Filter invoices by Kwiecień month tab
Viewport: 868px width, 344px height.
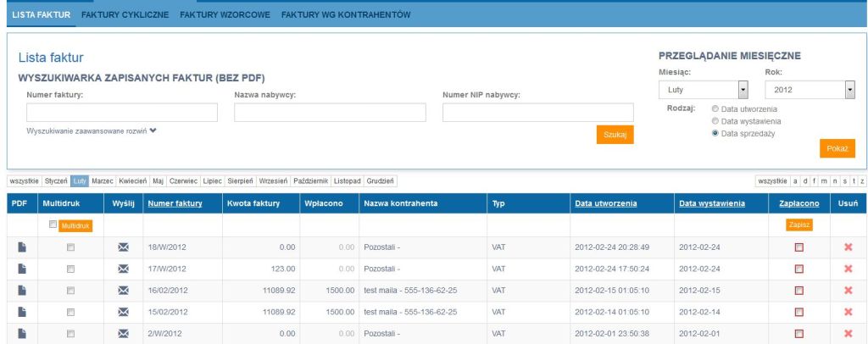pos(133,180)
